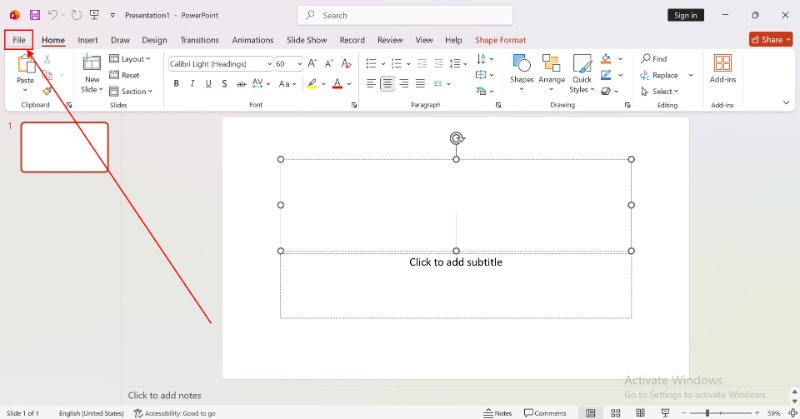Select the Format Painter brush icon

[47, 90]
